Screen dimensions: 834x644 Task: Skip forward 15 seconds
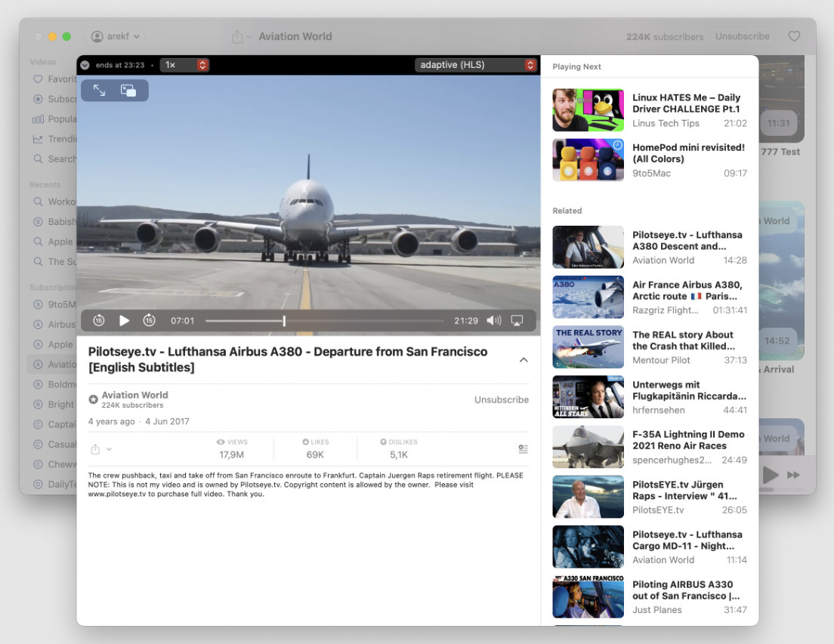pyautogui.click(x=150, y=320)
